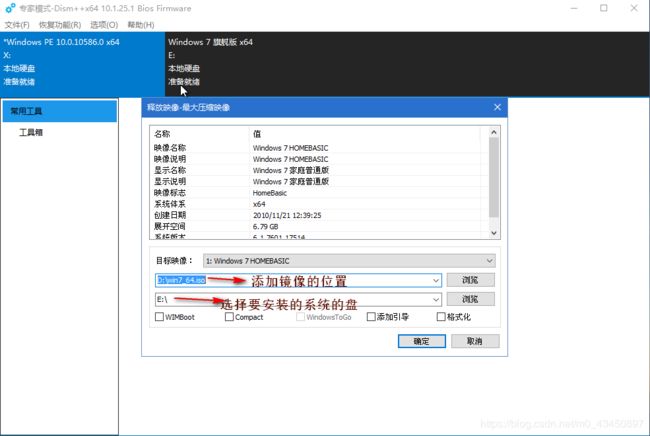This screenshot has height=436, width=650.
Task: Click 浏览 next to the image path
Action: (x=471, y=280)
